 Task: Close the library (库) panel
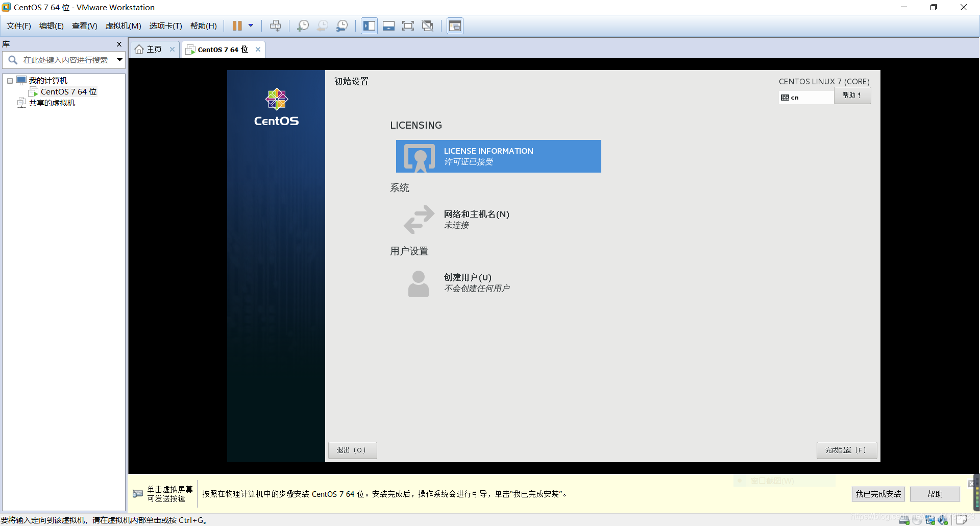pyautogui.click(x=119, y=44)
